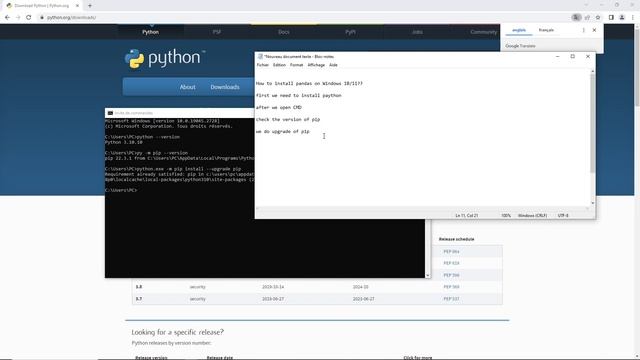Open the browser side panel icon
640x360 pixels.
[x=611, y=18]
